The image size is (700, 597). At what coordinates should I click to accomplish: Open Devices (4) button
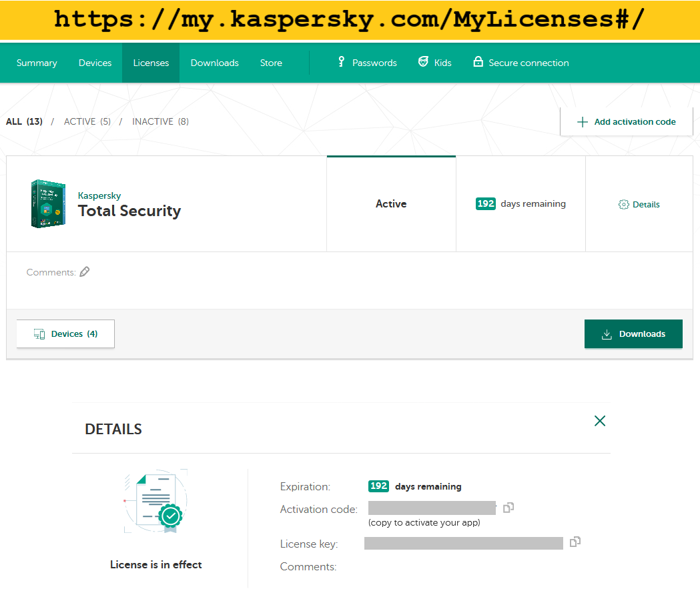tap(65, 334)
